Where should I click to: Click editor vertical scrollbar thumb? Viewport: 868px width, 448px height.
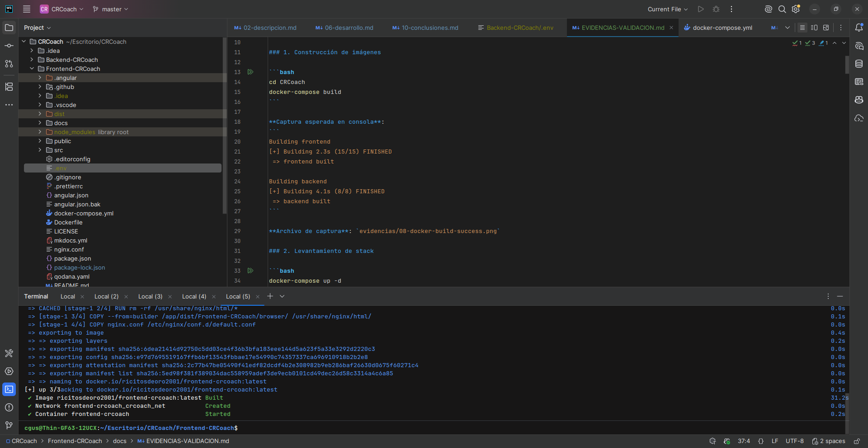point(847,65)
